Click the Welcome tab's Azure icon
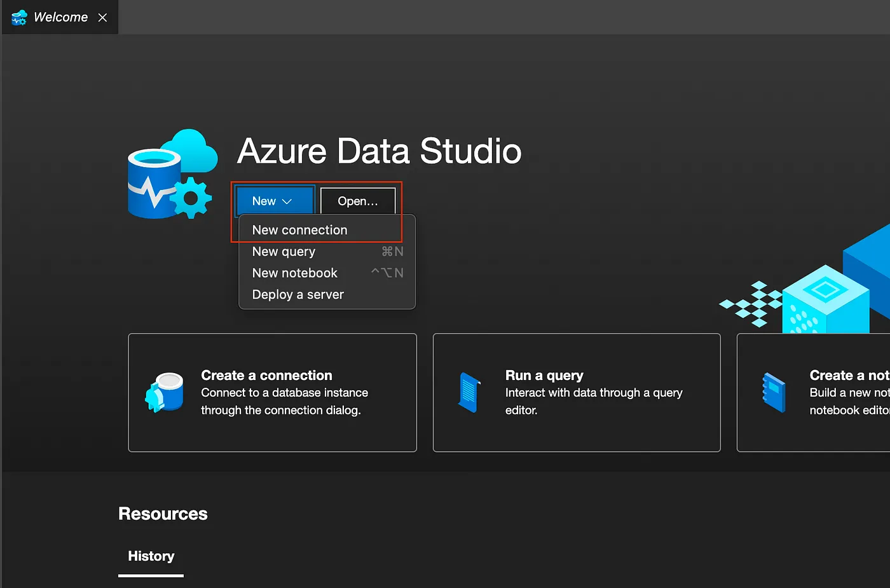890x588 pixels. tap(19, 18)
